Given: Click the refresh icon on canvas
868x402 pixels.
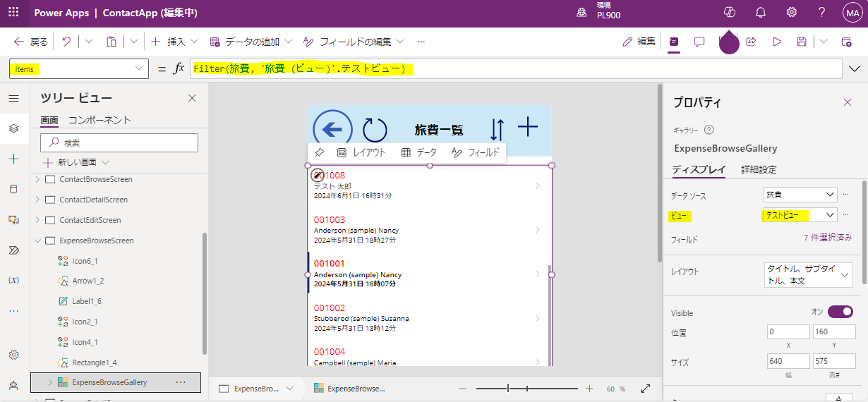Looking at the screenshot, I should coord(375,129).
